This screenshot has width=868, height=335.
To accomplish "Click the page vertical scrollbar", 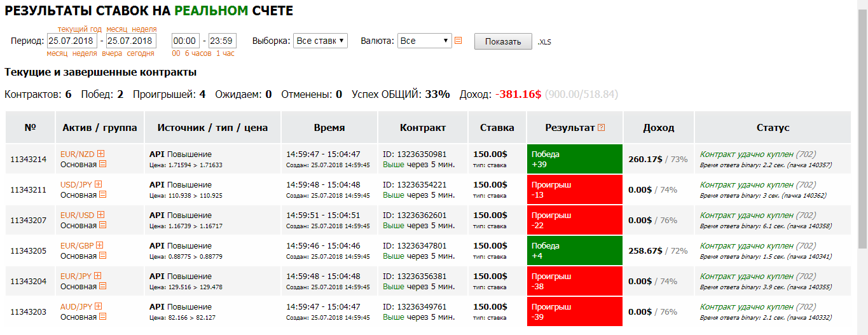I will (862, 167).
